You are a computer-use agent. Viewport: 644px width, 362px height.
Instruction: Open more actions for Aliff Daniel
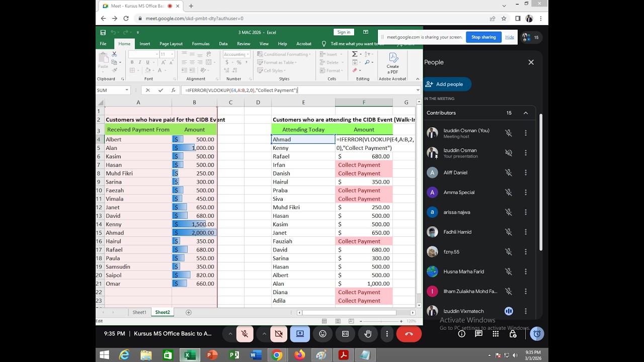(x=526, y=172)
